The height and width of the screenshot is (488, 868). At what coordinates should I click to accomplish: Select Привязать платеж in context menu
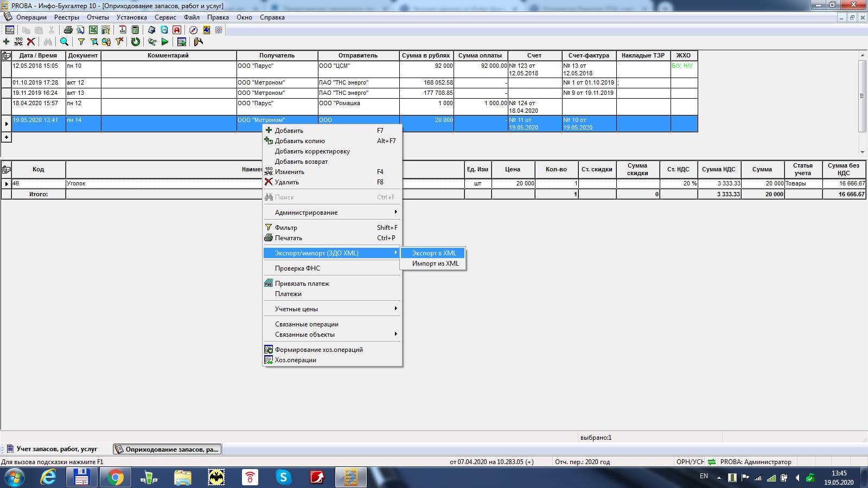point(332,284)
